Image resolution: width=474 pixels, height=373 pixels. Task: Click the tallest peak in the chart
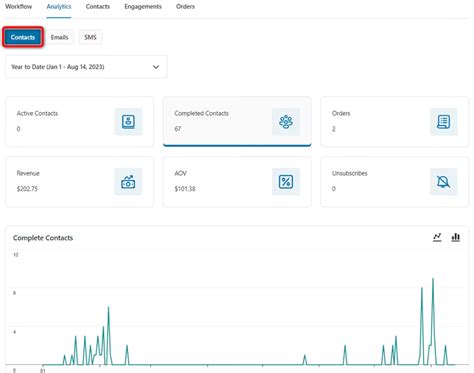tap(433, 279)
